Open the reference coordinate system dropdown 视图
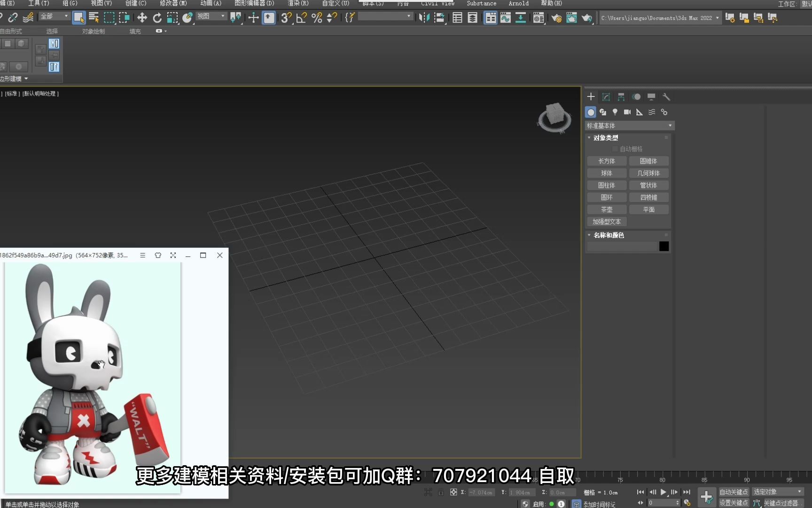 coord(211,16)
